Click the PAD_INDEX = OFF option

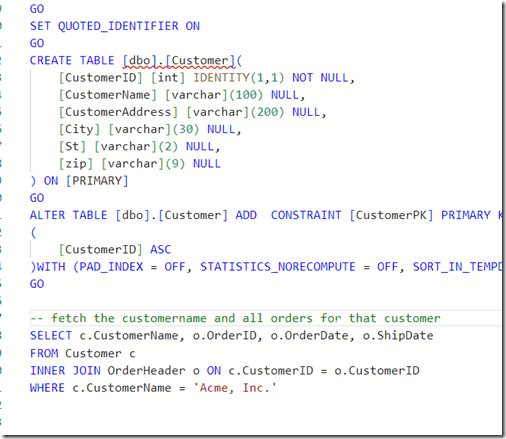pyautogui.click(x=132, y=267)
